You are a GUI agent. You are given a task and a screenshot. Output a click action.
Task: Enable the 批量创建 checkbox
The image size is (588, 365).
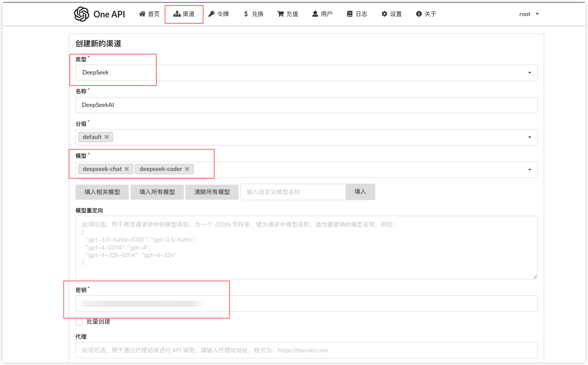79,321
